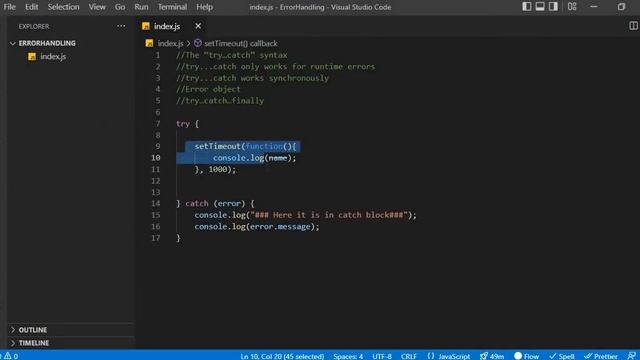
Task: Open Explorer views and more actions menu
Action: [x=121, y=26]
